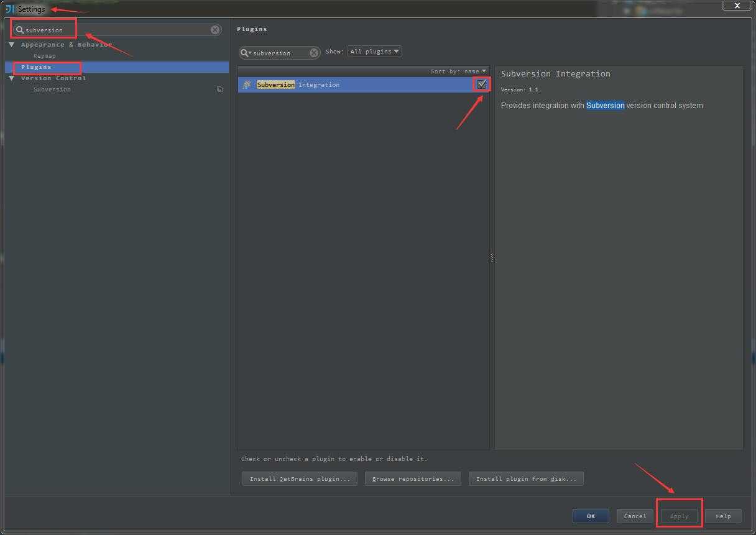Click Browse repositories button

click(413, 478)
